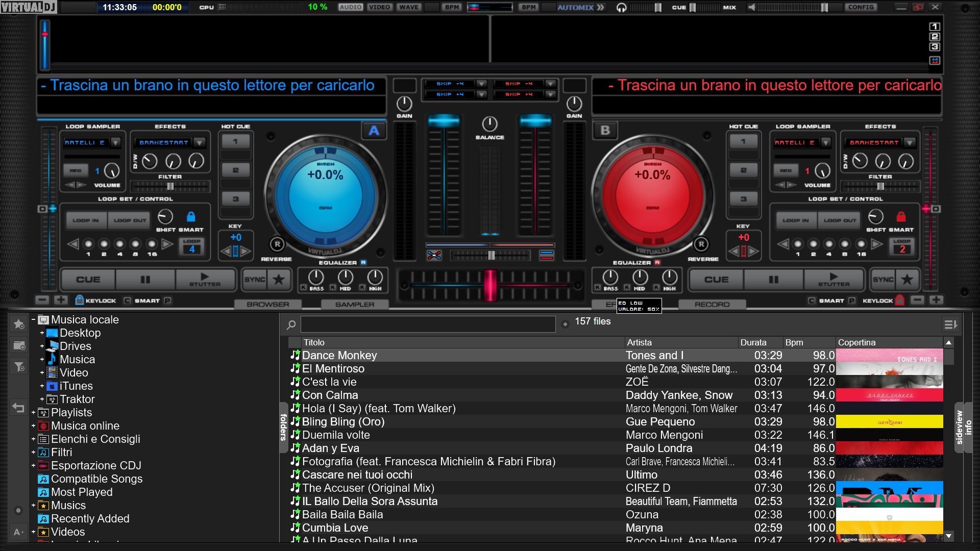Select skin layout 3 button
980x551 pixels.
[935, 47]
